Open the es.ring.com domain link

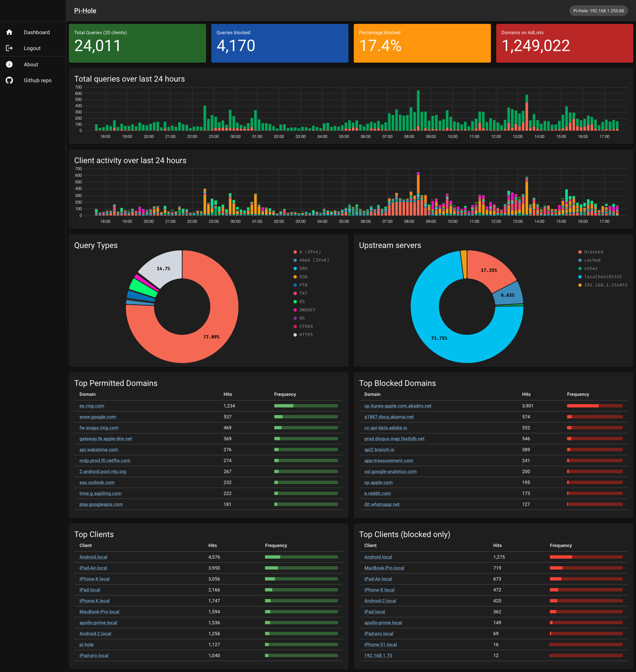91,406
